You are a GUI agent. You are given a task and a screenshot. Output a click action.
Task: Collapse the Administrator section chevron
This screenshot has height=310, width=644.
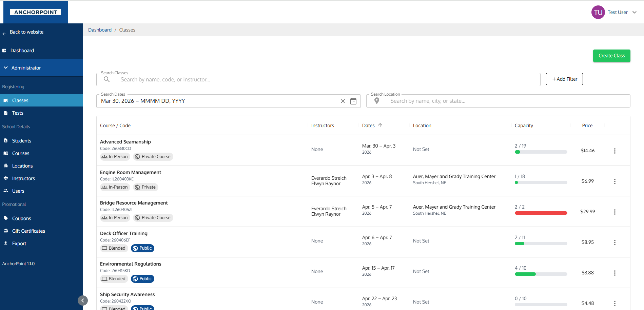click(6, 67)
